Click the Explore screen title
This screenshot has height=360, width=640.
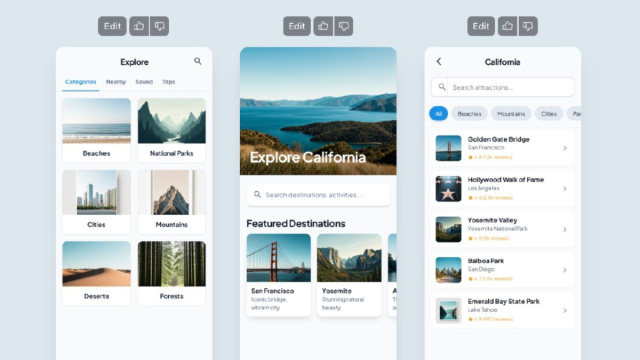tap(134, 62)
